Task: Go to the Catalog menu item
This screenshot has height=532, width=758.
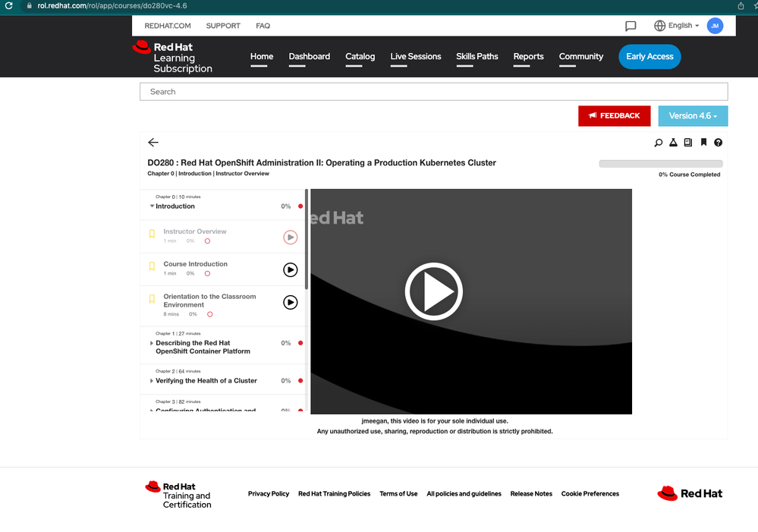Action: click(x=360, y=56)
